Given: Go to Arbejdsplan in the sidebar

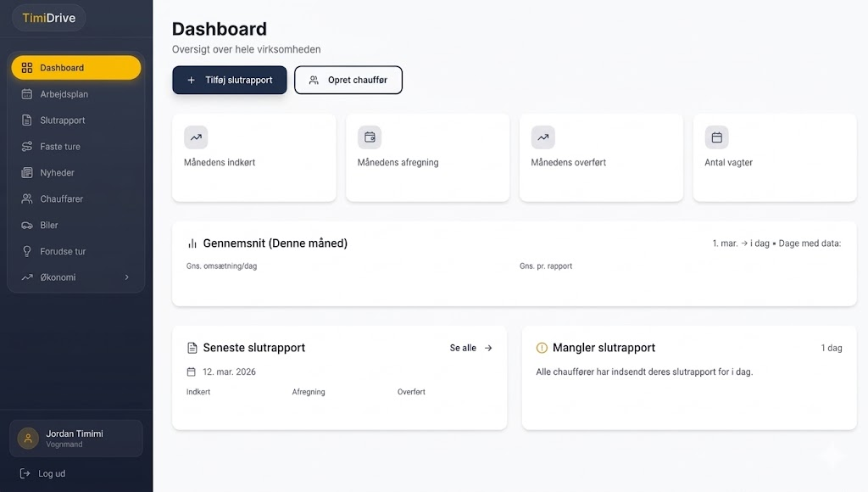Looking at the screenshot, I should point(75,94).
